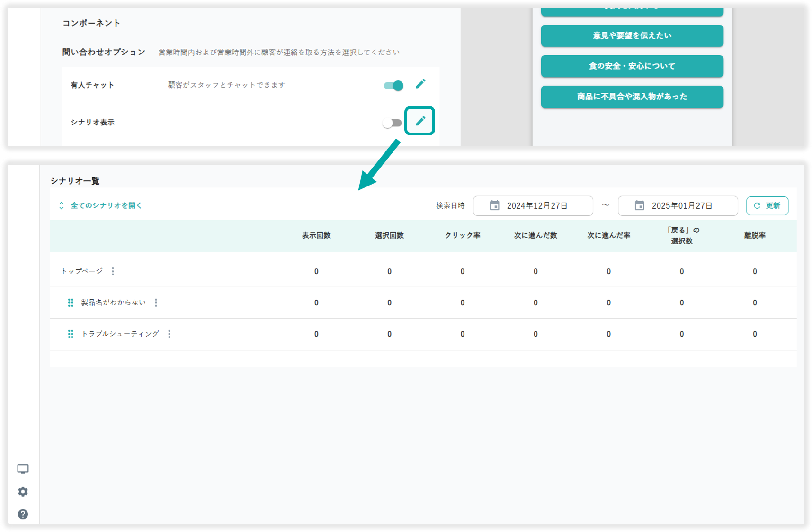Click the calendar icon in the start date field
This screenshot has height=532, width=812.
click(494, 205)
